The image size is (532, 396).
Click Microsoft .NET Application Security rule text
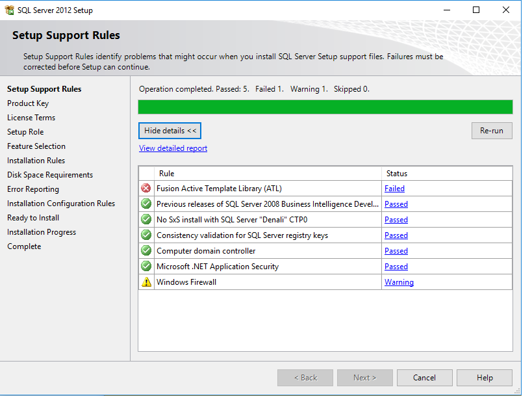coord(218,267)
